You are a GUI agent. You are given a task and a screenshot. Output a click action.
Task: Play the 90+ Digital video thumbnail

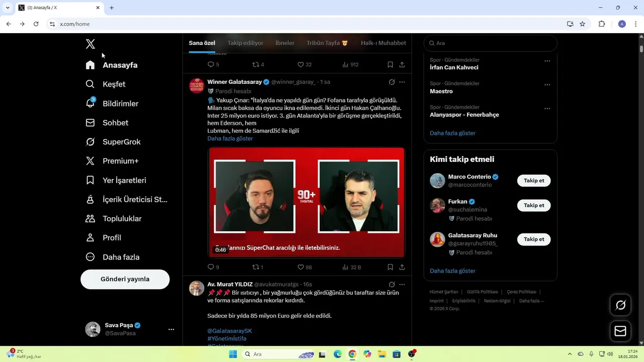[x=306, y=202]
